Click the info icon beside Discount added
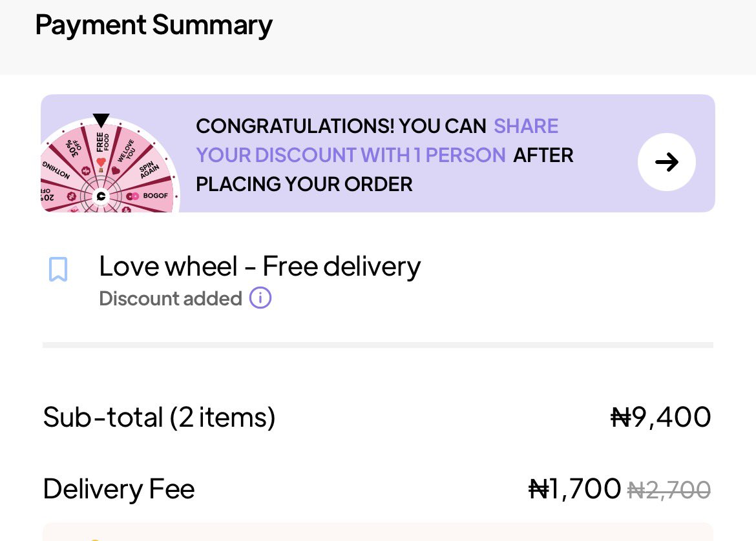The width and height of the screenshot is (756, 541). [x=260, y=298]
